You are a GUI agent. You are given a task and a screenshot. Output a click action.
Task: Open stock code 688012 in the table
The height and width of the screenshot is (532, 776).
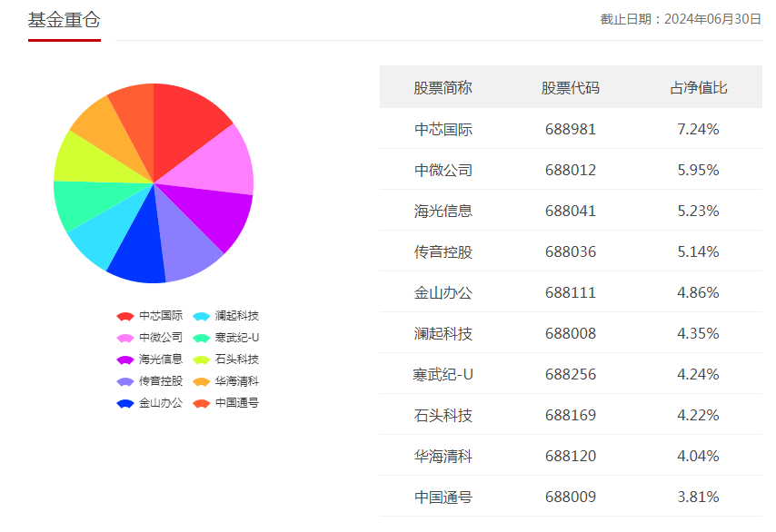571,170
